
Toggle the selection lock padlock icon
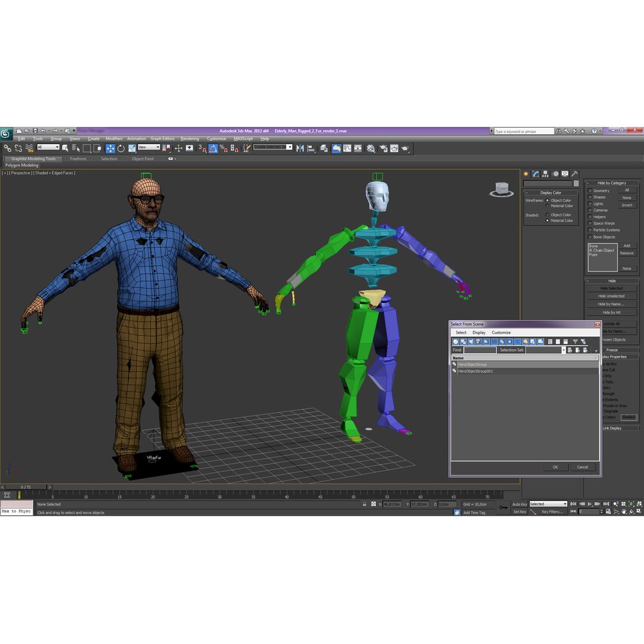coord(364,504)
